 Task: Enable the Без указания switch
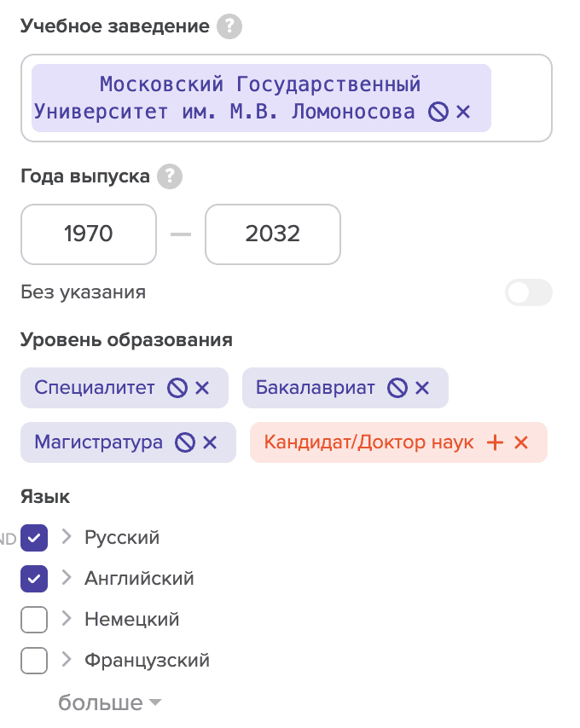pos(529,292)
